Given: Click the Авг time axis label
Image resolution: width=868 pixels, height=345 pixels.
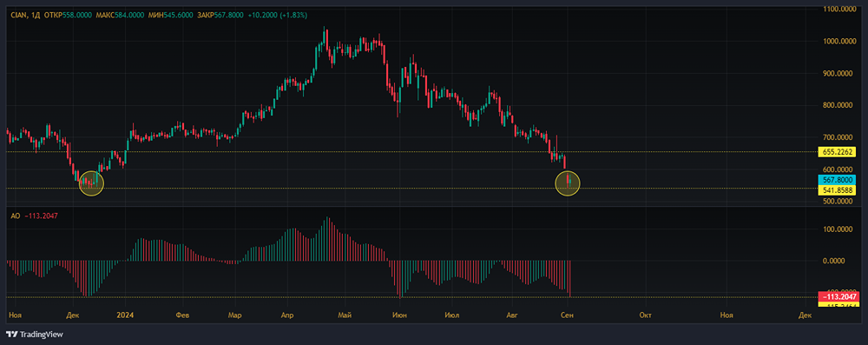Looking at the screenshot, I should point(513,315).
